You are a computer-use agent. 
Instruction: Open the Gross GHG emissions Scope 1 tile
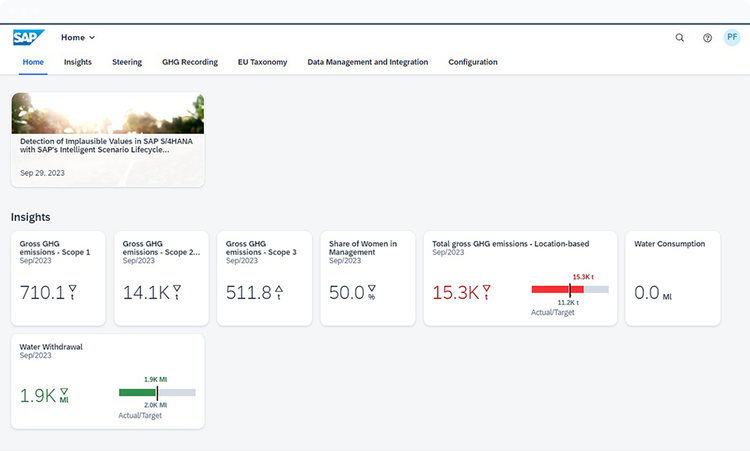coord(58,278)
